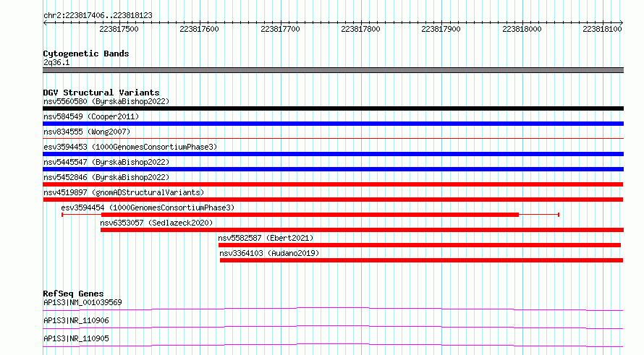Open the DGV Structural Variants track header

(x=101, y=93)
